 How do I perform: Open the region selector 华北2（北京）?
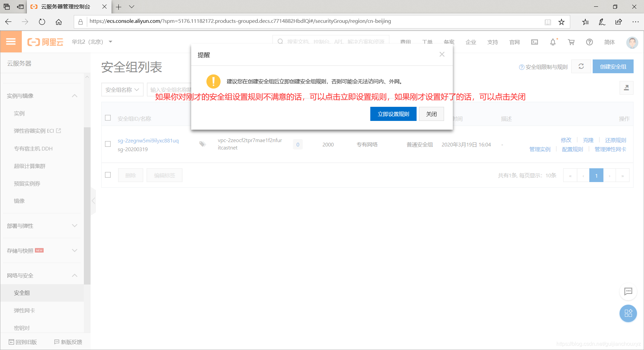pyautogui.click(x=92, y=42)
